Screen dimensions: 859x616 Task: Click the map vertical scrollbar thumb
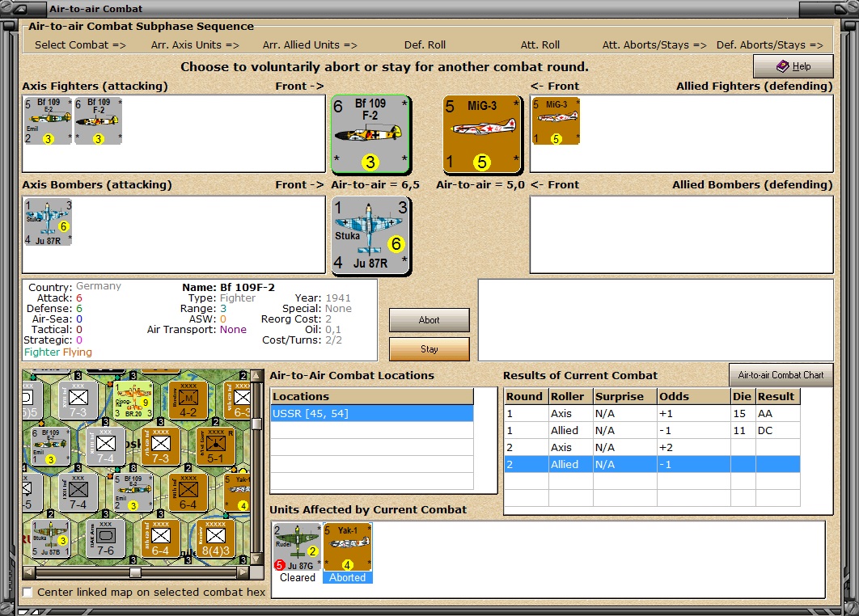[256, 424]
